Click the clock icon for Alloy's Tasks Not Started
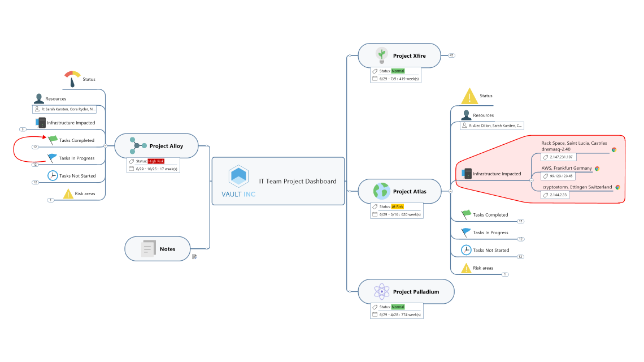This screenshot has width=644, height=362. pyautogui.click(x=53, y=175)
